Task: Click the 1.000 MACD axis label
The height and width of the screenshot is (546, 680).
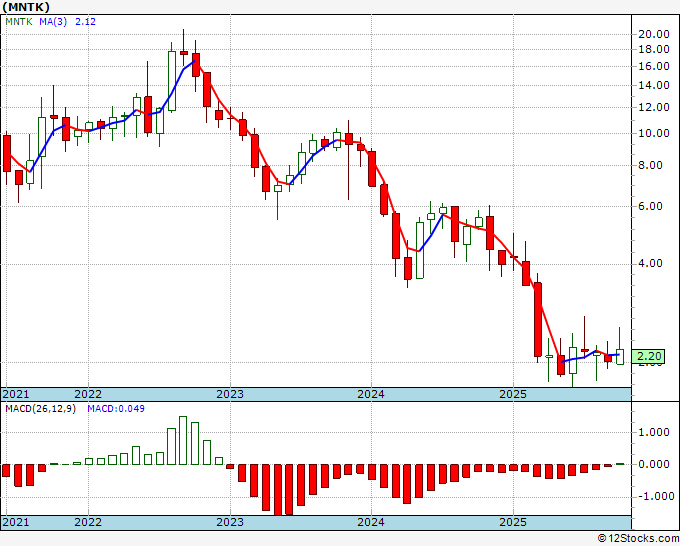Action: 654,432
